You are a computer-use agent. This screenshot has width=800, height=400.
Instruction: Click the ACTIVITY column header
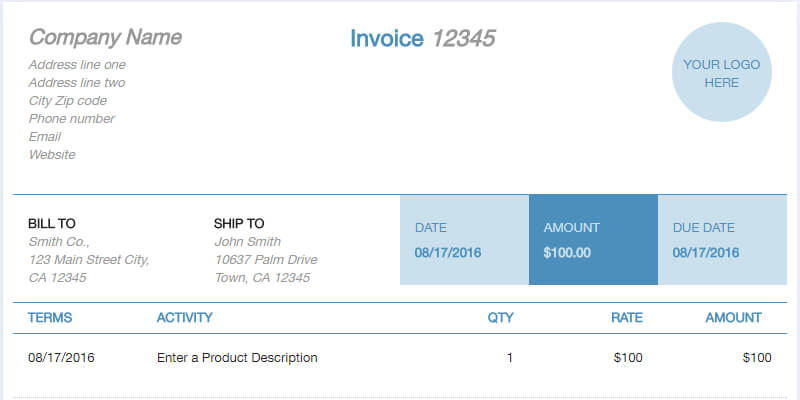[185, 318]
